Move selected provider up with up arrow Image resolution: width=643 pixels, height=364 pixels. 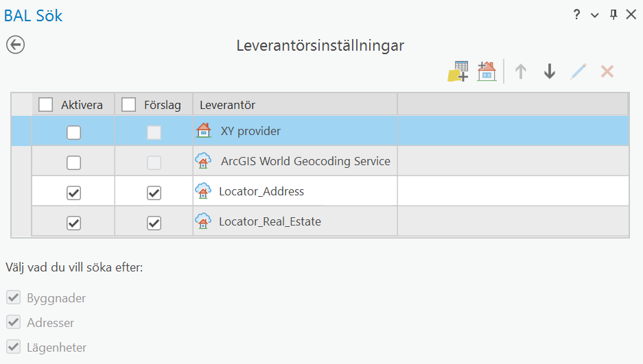click(x=521, y=71)
